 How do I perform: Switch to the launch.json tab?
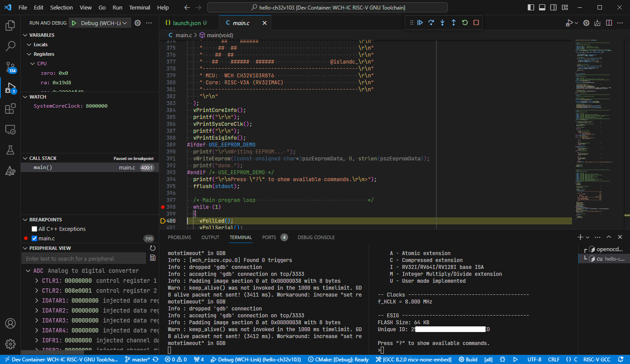click(x=186, y=23)
